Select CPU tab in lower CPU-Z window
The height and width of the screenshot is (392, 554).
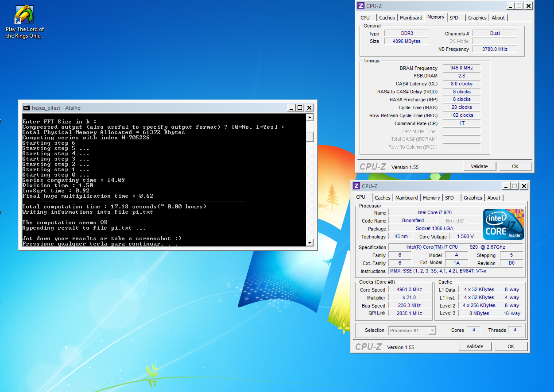361,197
